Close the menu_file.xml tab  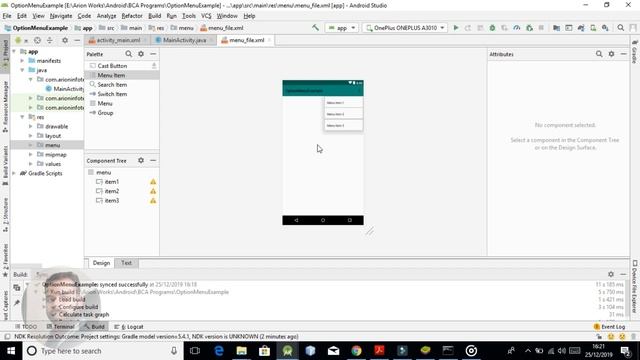point(269,40)
